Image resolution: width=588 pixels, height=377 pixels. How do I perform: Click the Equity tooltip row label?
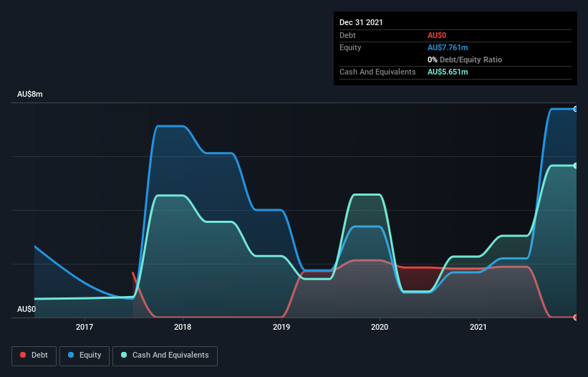point(350,47)
